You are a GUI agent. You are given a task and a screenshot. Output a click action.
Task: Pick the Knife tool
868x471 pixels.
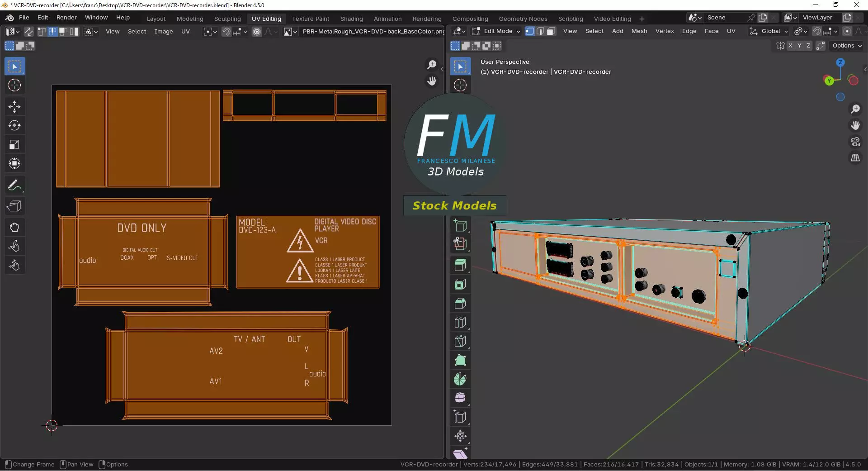click(460, 341)
